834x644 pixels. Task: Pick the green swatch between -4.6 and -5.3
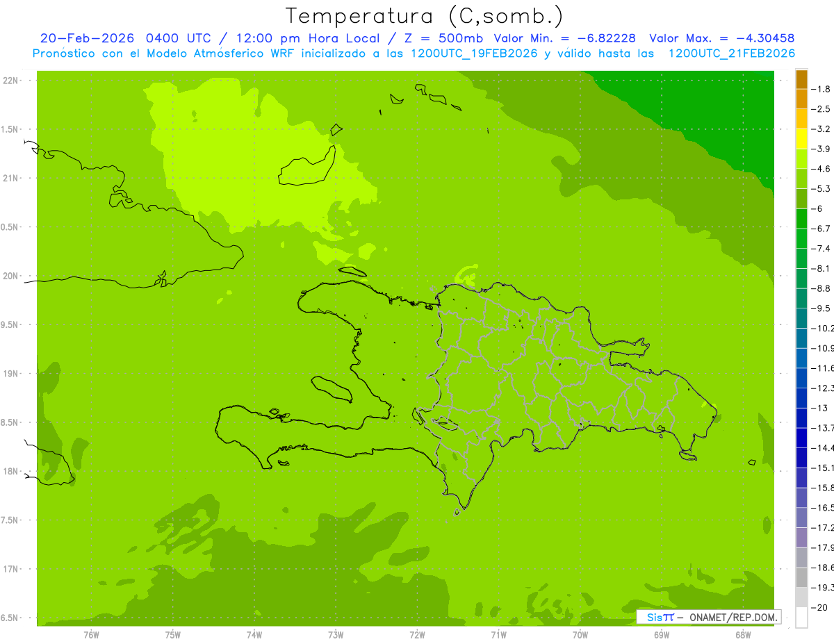(x=801, y=179)
